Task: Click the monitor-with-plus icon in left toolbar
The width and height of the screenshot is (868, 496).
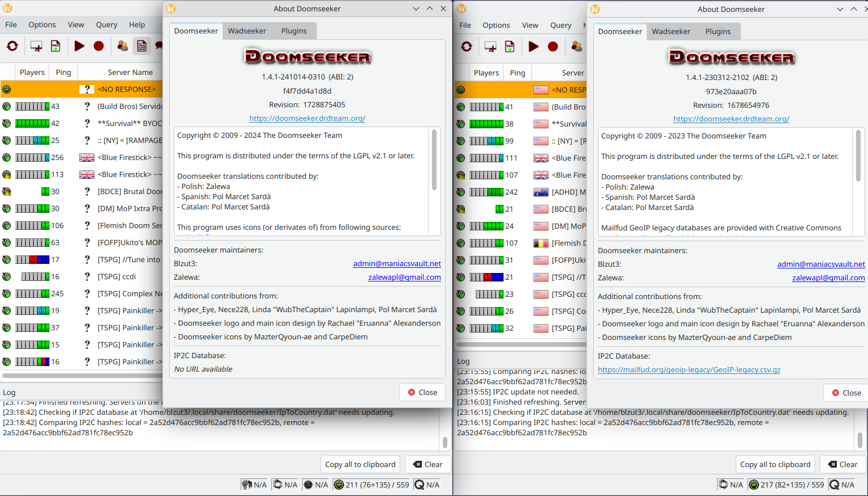Action: (36, 47)
